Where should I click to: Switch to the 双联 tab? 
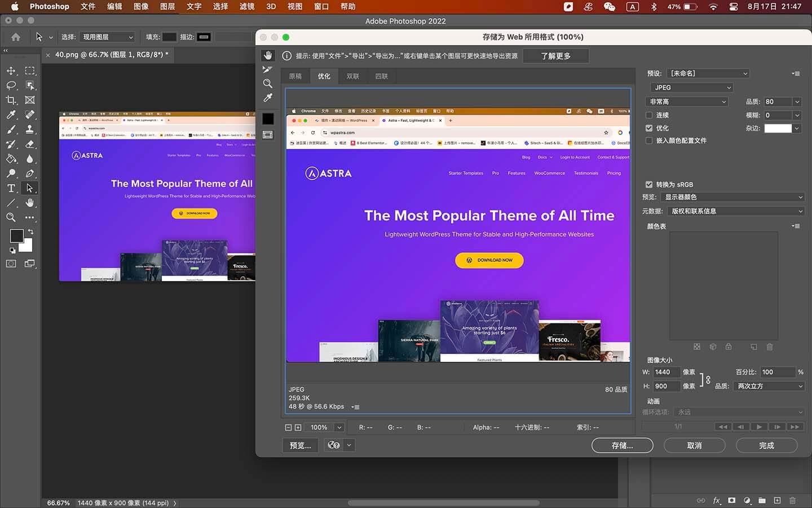tap(353, 76)
